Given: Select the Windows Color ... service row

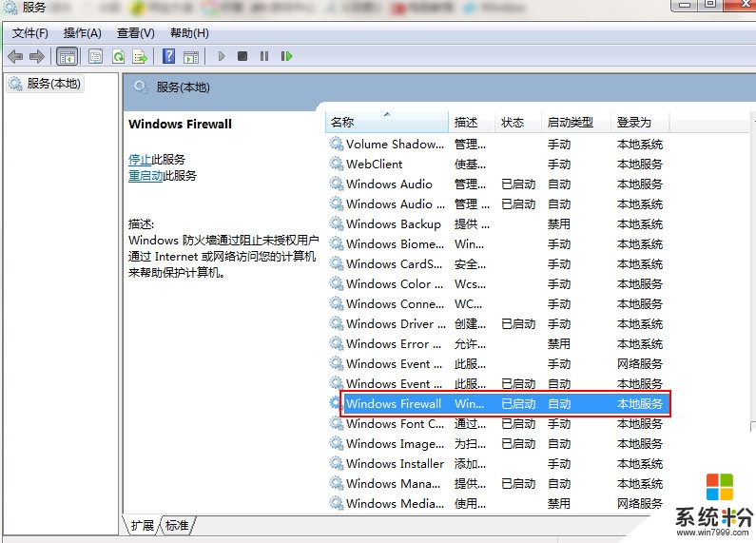Looking at the screenshot, I should coord(497,284).
